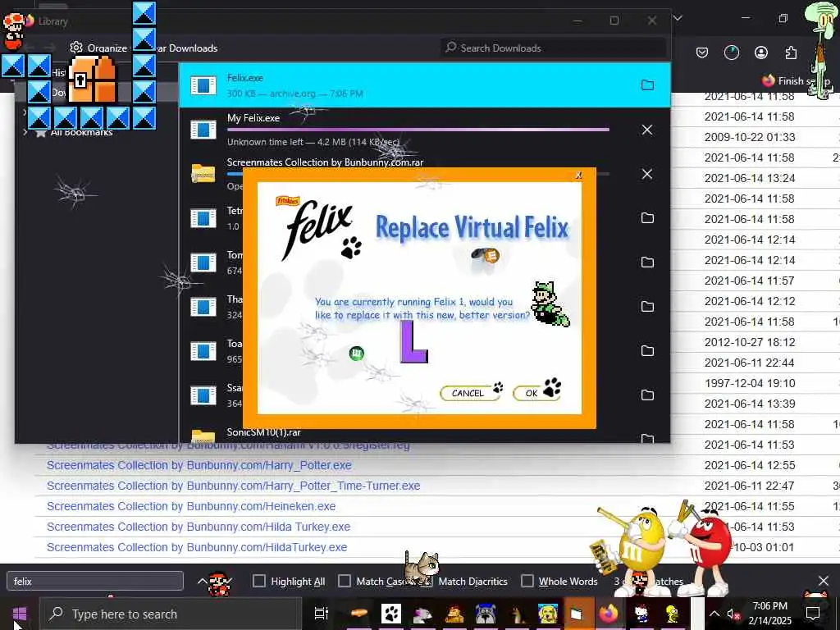Click the 2012-10-27 18:12 date cell
This screenshot has height=630, width=840.
(750, 342)
